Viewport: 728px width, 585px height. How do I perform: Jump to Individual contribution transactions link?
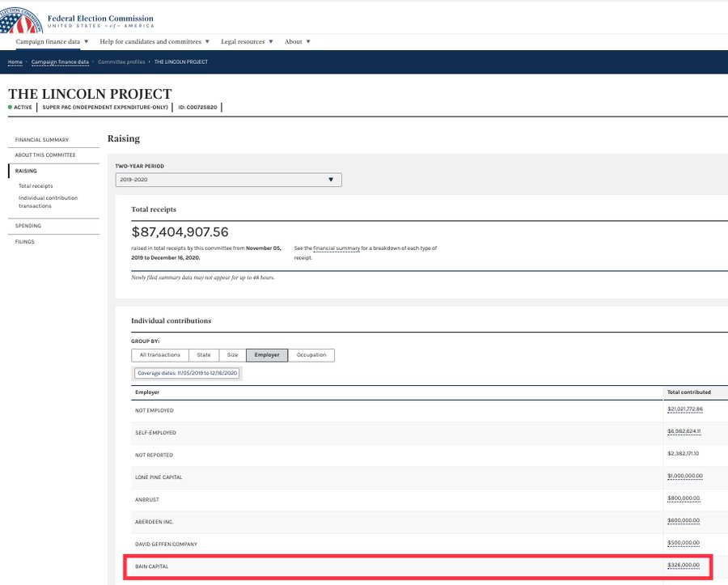click(x=48, y=201)
